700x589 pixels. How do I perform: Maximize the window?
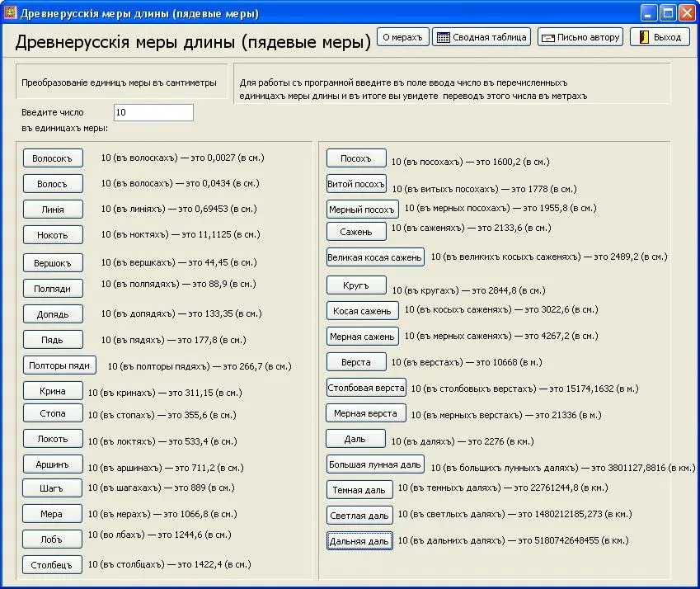(x=668, y=12)
